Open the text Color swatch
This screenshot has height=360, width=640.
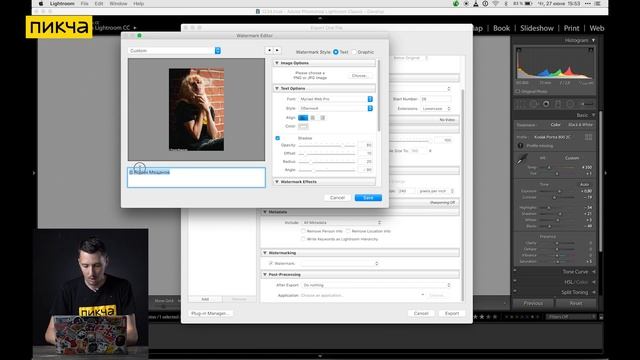click(303, 127)
